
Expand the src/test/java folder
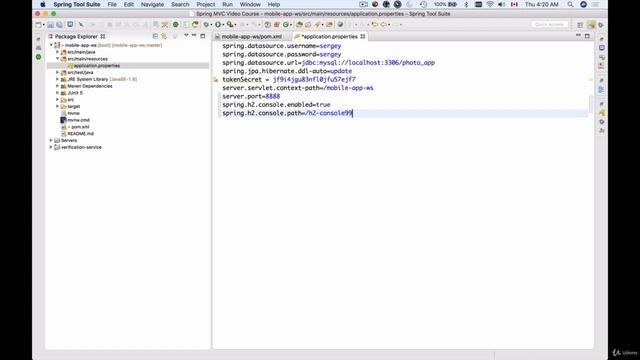point(58,72)
